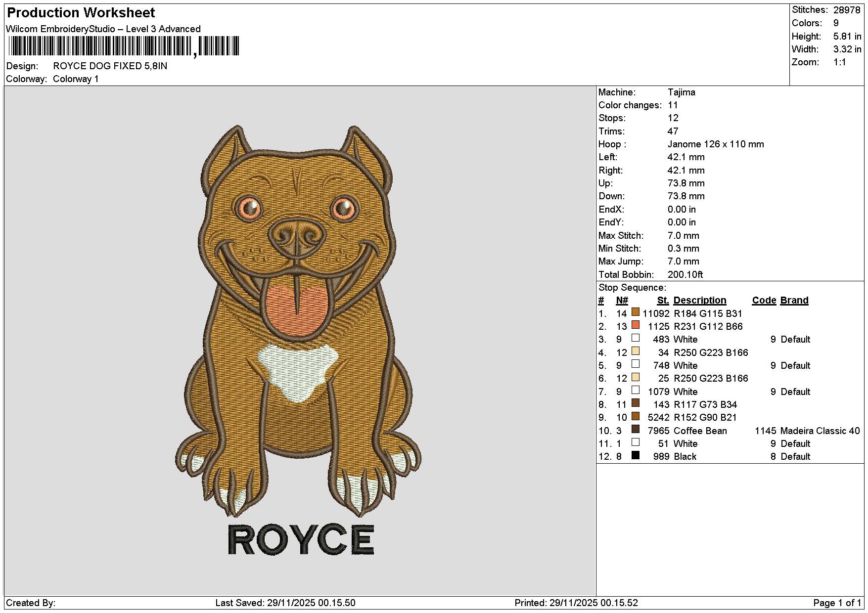The image size is (868, 613).
Task: Click the white swatch in stop row 11
Action: click(636, 442)
